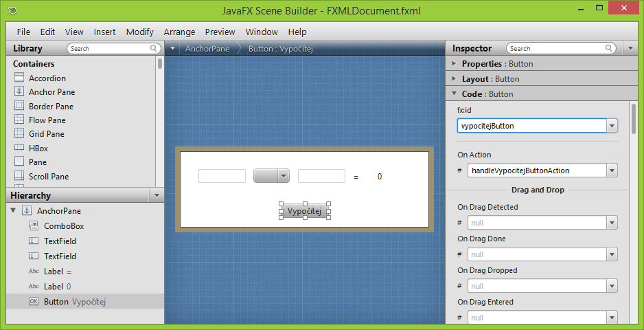Open the Inspector panel options menu

[x=630, y=48]
